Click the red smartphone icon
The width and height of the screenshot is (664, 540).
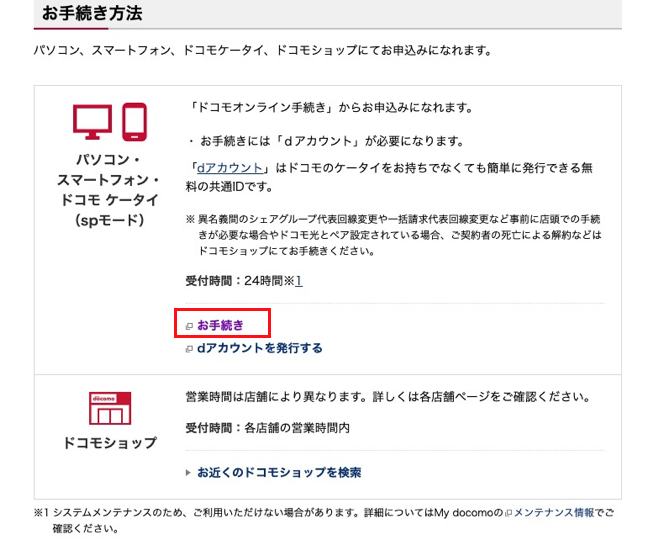(x=135, y=122)
